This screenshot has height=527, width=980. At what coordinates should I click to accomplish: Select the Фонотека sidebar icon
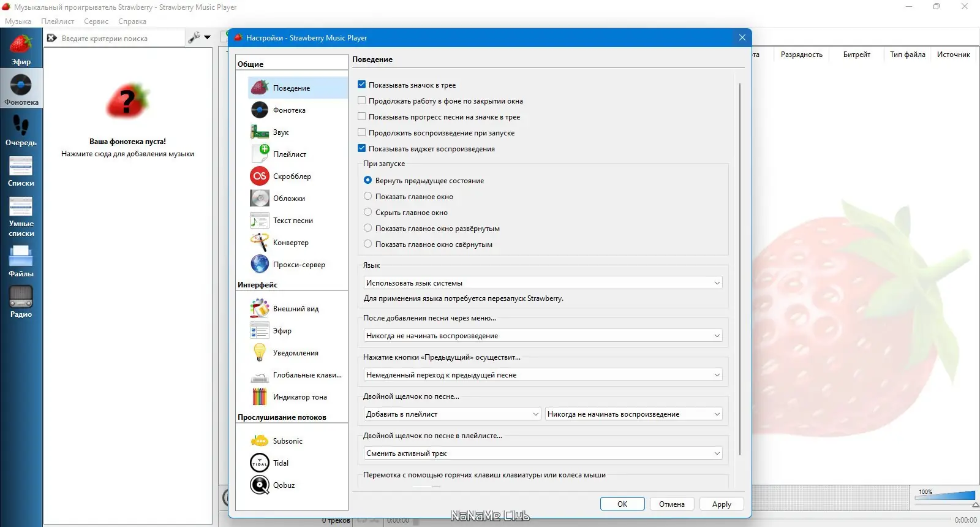(x=21, y=89)
